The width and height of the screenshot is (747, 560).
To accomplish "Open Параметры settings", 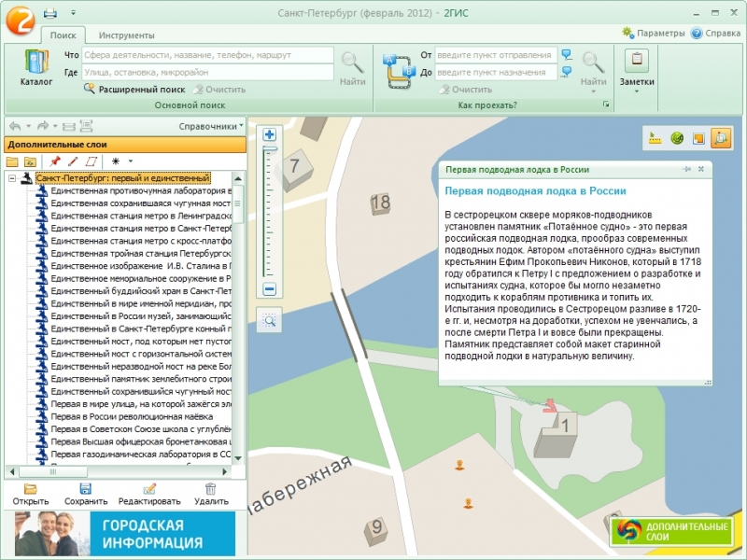I will click(x=653, y=34).
